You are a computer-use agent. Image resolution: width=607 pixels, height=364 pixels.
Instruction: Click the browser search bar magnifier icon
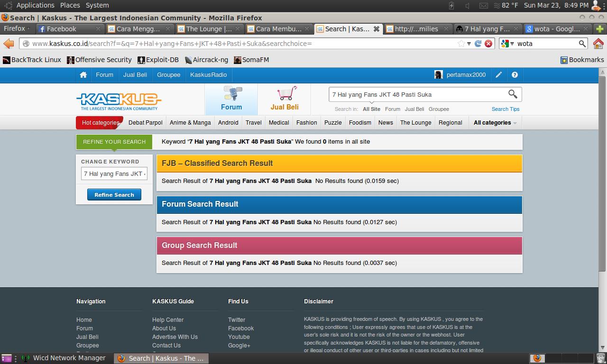[x=583, y=44]
